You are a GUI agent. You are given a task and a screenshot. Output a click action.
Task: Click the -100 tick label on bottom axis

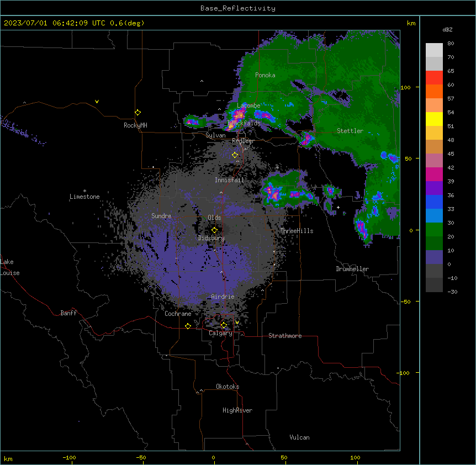tap(69, 457)
